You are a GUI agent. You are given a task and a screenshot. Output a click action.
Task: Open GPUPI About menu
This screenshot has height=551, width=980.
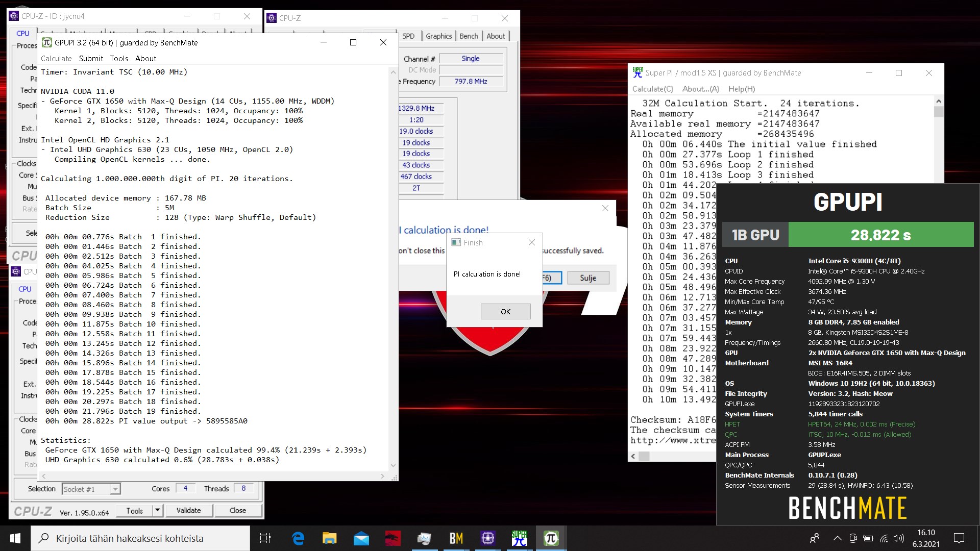145,59
